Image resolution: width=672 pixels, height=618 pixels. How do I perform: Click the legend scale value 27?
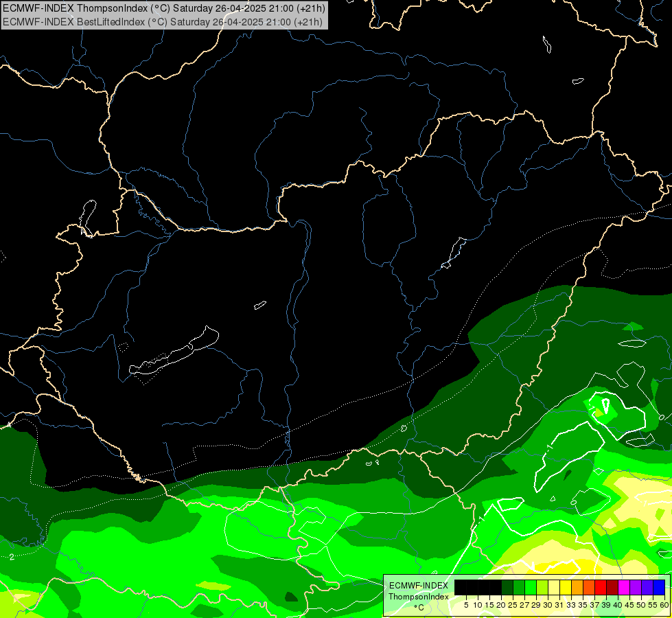pos(524,605)
